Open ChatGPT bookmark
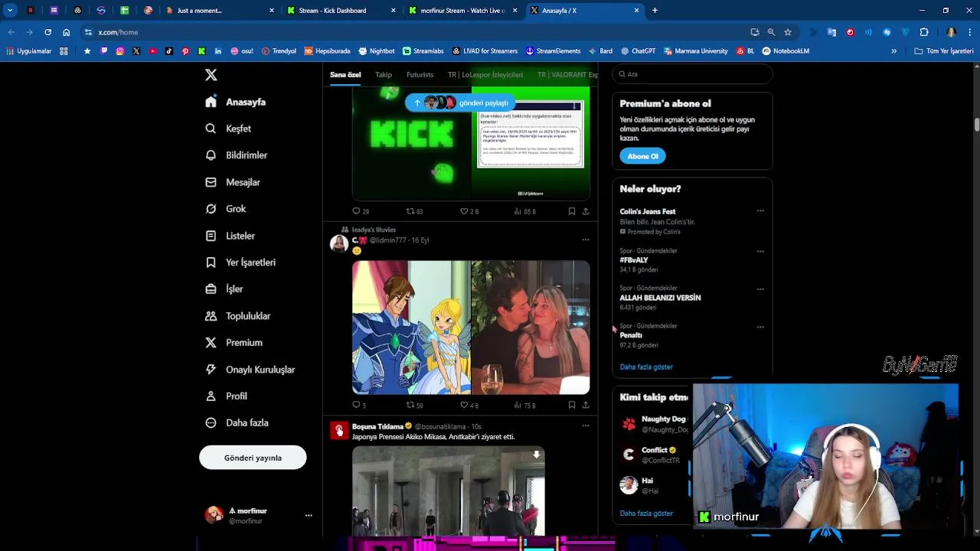This screenshot has height=551, width=980. 638,51
